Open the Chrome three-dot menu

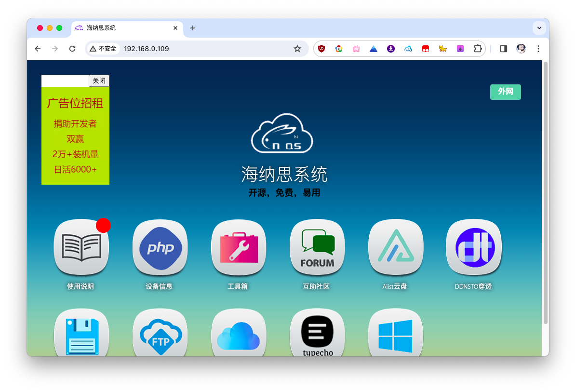[538, 49]
